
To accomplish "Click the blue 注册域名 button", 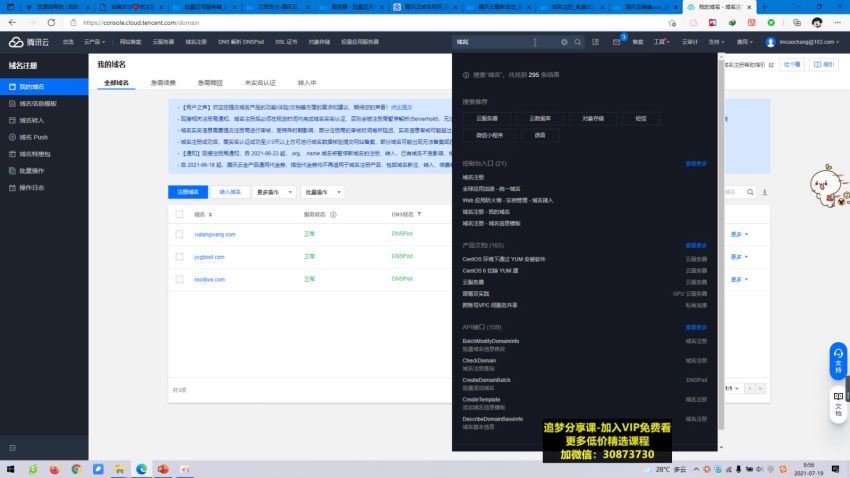I will point(188,192).
